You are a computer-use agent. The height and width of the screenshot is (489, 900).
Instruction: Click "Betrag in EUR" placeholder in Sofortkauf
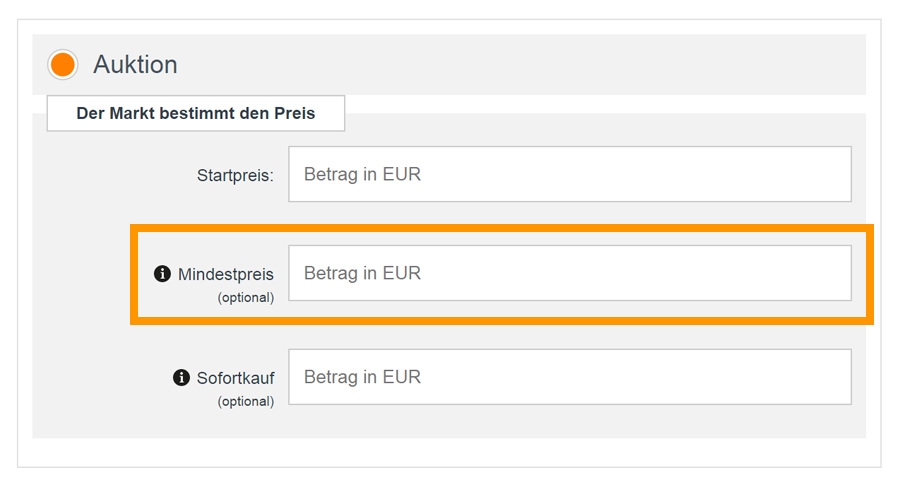[x=362, y=377]
